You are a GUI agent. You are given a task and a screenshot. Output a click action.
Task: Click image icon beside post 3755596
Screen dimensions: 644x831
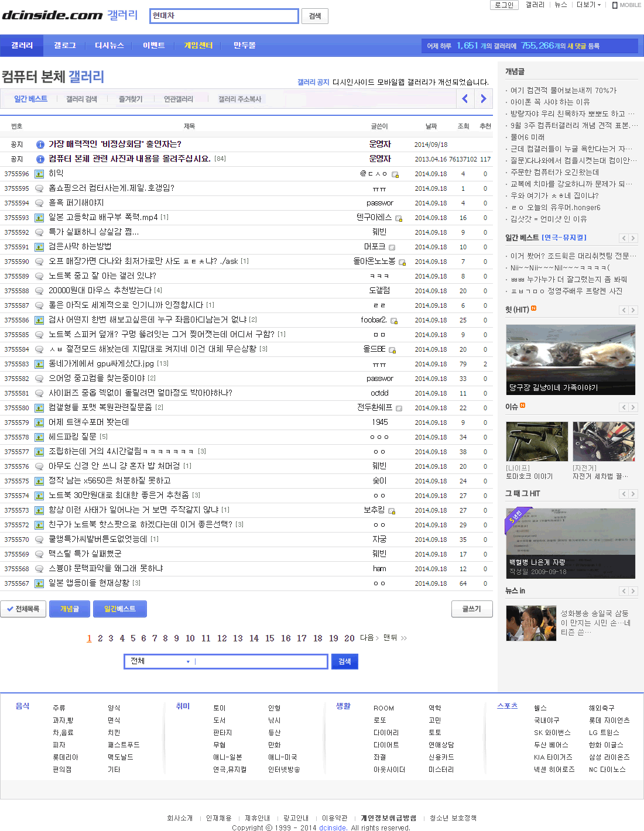pyautogui.click(x=39, y=174)
